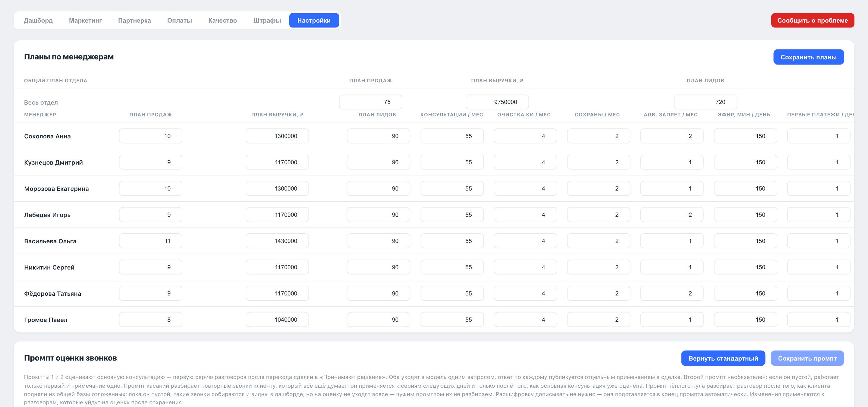Edit Фёдорова Татьяна адв. запрет field
The width and height of the screenshot is (868, 407).
(672, 293)
